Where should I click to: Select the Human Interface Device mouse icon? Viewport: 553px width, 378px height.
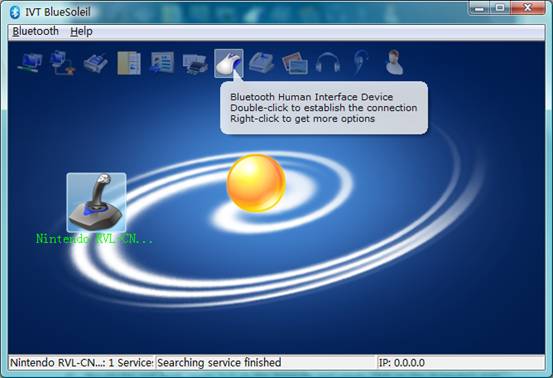229,63
